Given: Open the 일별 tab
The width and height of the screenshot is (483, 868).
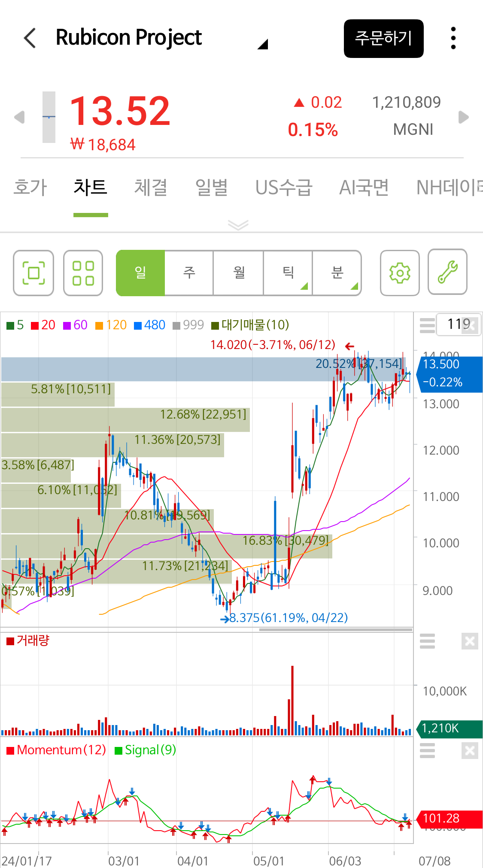Looking at the screenshot, I should click(x=211, y=188).
